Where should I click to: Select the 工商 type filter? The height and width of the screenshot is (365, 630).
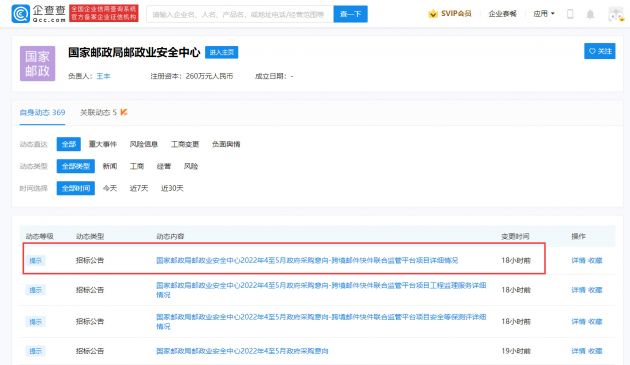137,166
